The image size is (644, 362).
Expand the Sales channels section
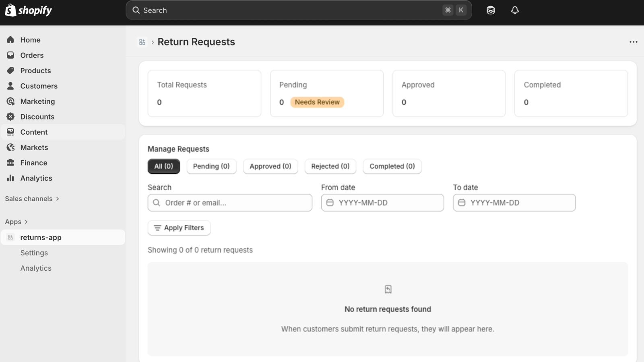point(32,198)
